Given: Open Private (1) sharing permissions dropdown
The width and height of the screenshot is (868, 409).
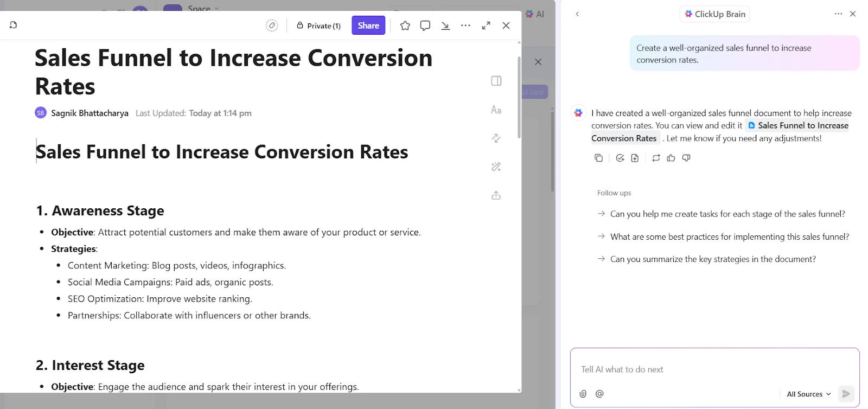Looking at the screenshot, I should pos(318,25).
